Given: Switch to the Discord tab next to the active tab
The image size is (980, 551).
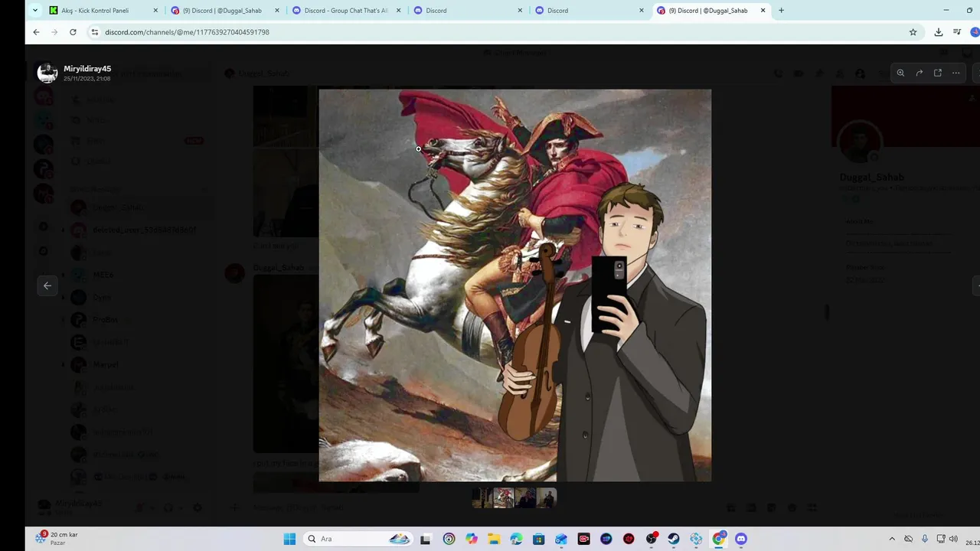Looking at the screenshot, I should pos(590,11).
